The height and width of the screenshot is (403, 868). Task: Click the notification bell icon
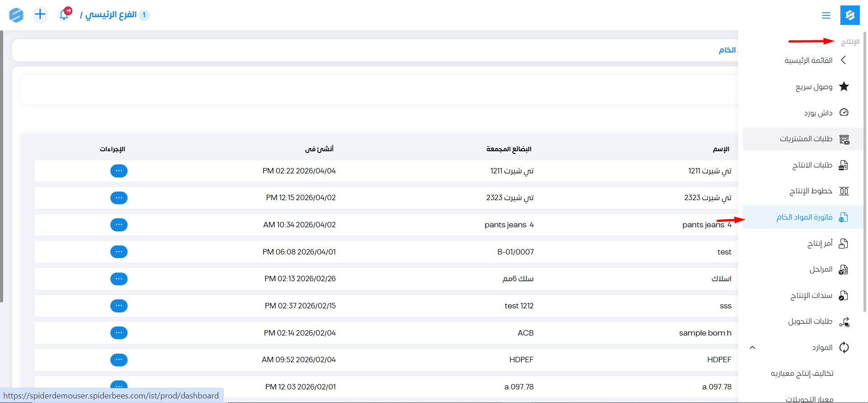64,14
